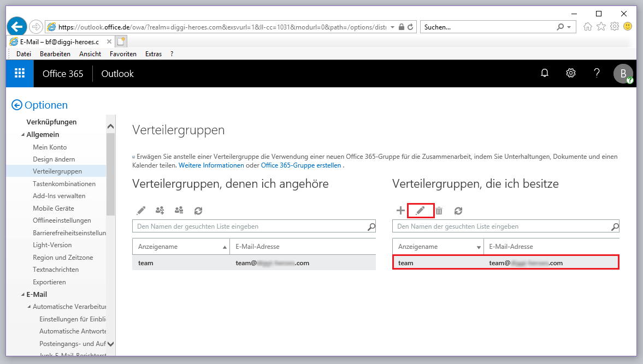Click Office 365-Gruppe erstellen link
The width and height of the screenshot is (643, 364).
(301, 165)
